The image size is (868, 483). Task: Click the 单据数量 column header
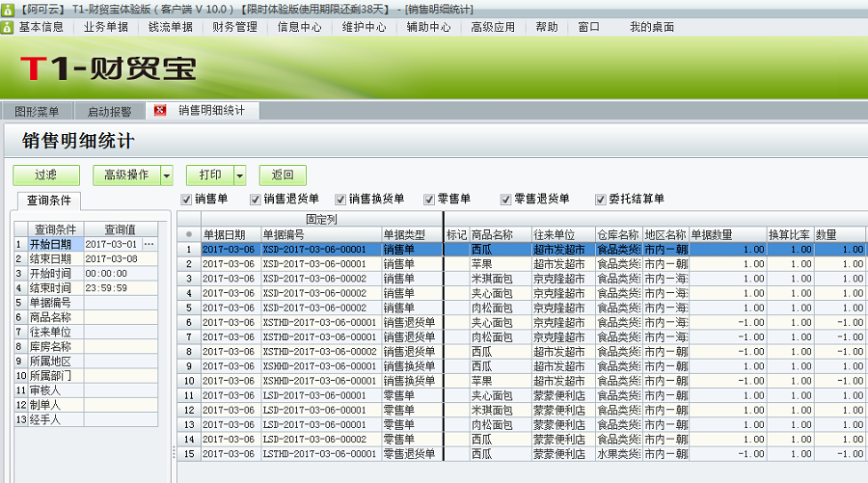pos(728,234)
